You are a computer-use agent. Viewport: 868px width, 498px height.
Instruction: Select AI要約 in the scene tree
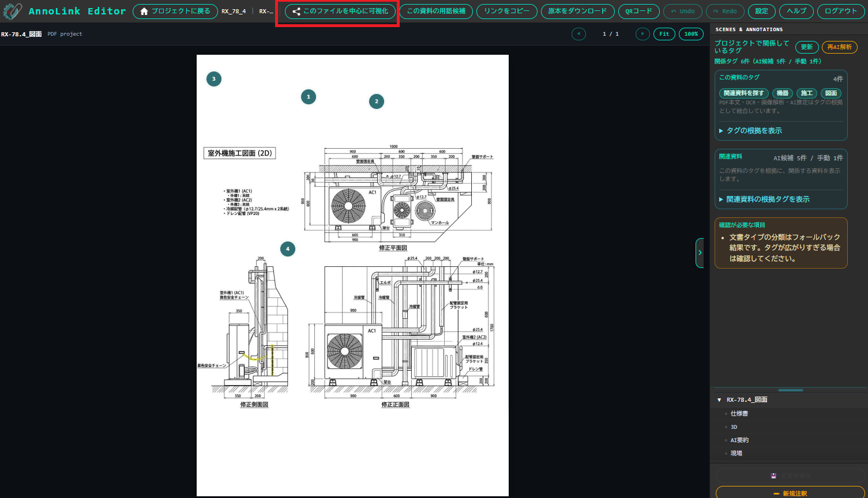click(739, 440)
